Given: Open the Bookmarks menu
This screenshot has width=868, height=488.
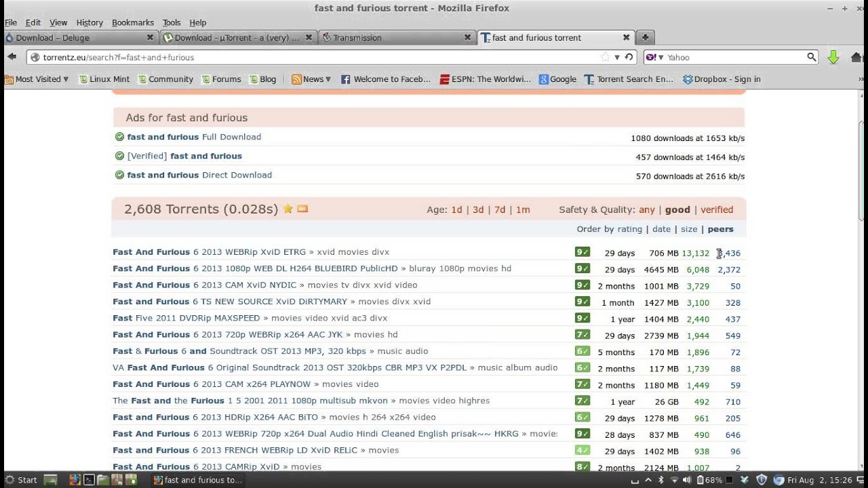Looking at the screenshot, I should [133, 22].
